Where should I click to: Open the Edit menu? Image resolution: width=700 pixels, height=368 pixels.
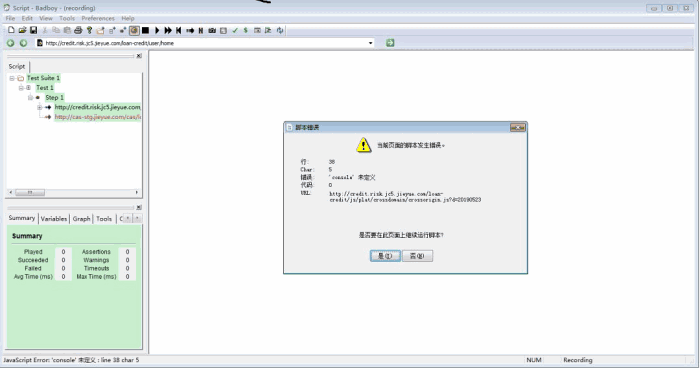click(x=27, y=18)
